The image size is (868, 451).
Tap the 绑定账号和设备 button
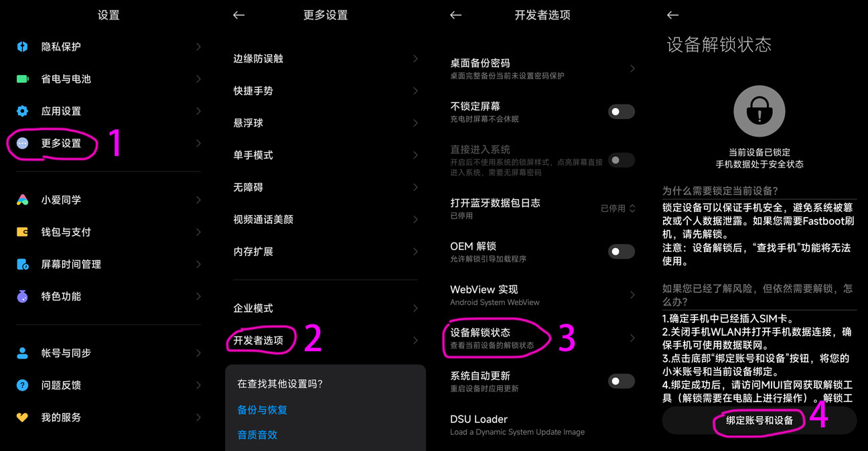759,420
